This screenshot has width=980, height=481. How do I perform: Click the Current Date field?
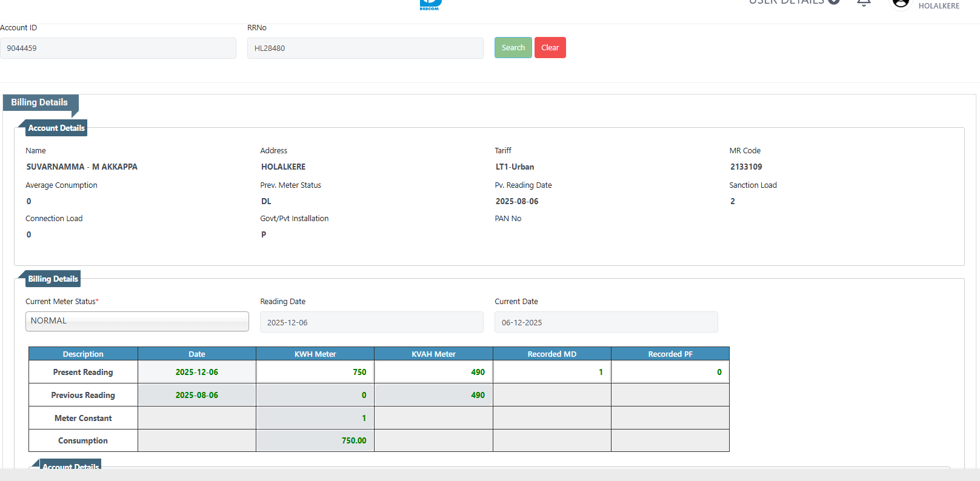(x=606, y=322)
